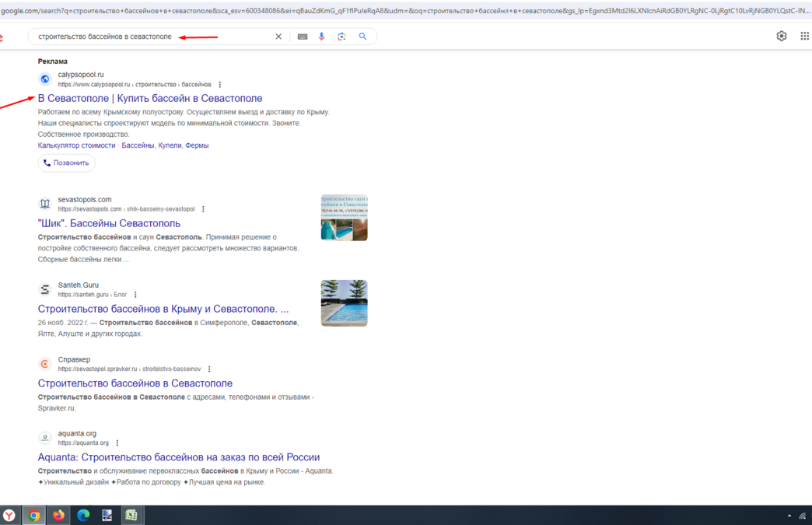Open more options for aquanta.org result
812x525 pixels.
click(117, 443)
